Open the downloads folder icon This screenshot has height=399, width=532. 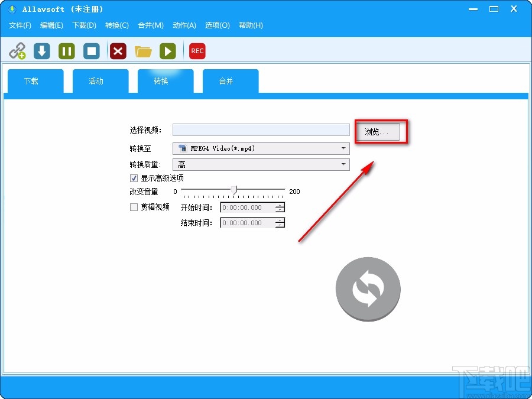143,51
